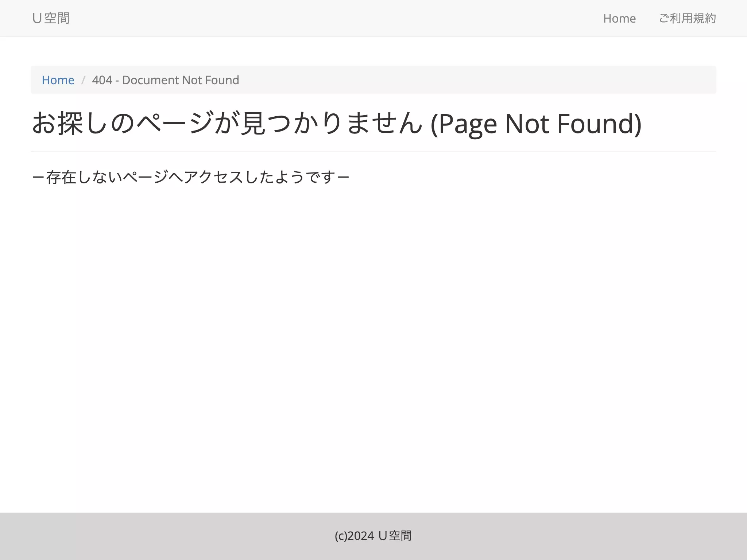Click the (c)2024 U空間 footer text
The image size is (747, 560).
tap(373, 536)
